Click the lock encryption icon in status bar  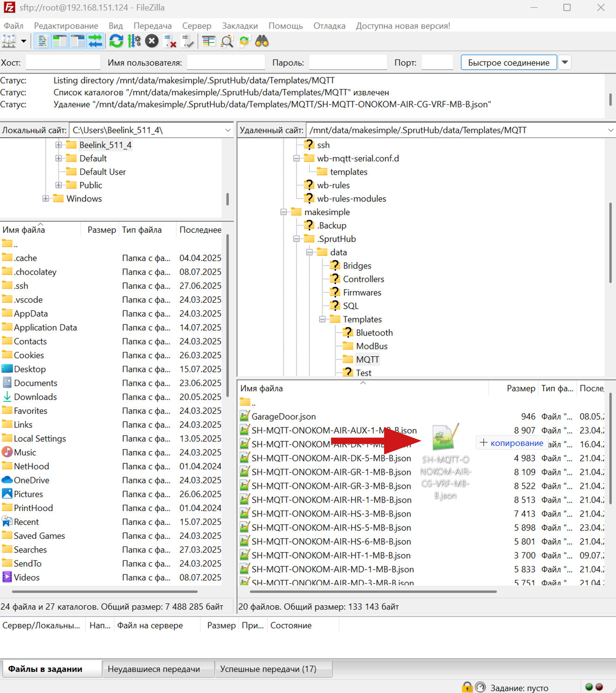(x=467, y=687)
